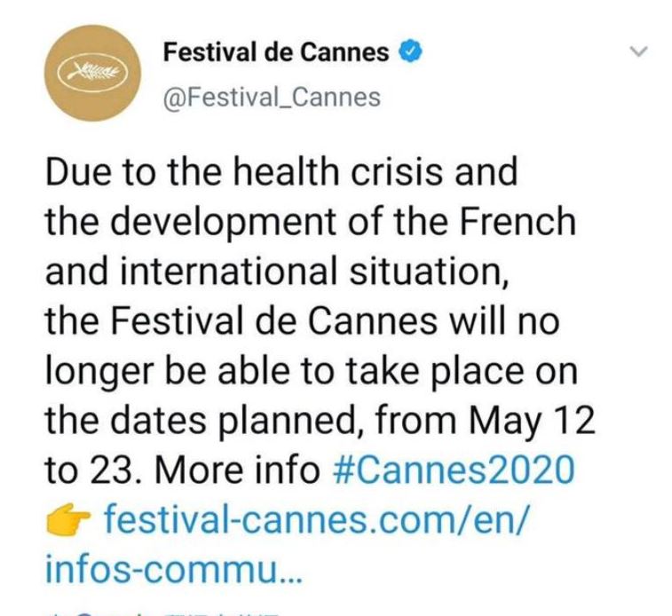
Task: Open the @Festival_Cannes handle
Action: coord(271,96)
